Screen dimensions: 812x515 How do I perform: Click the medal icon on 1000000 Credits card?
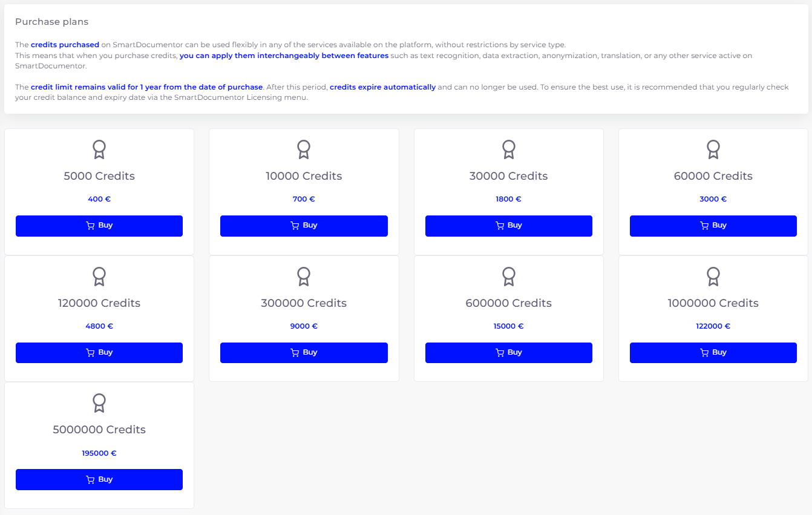[x=713, y=276]
